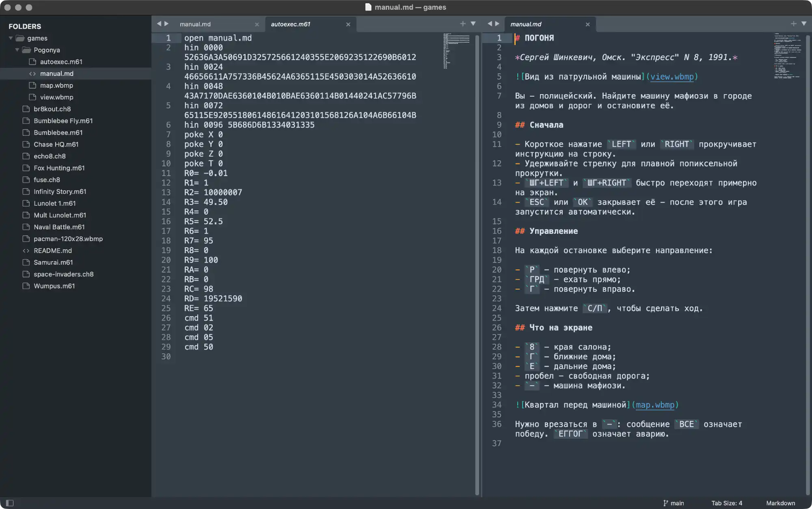Close the autoexec.m61 tab

pyautogui.click(x=348, y=24)
